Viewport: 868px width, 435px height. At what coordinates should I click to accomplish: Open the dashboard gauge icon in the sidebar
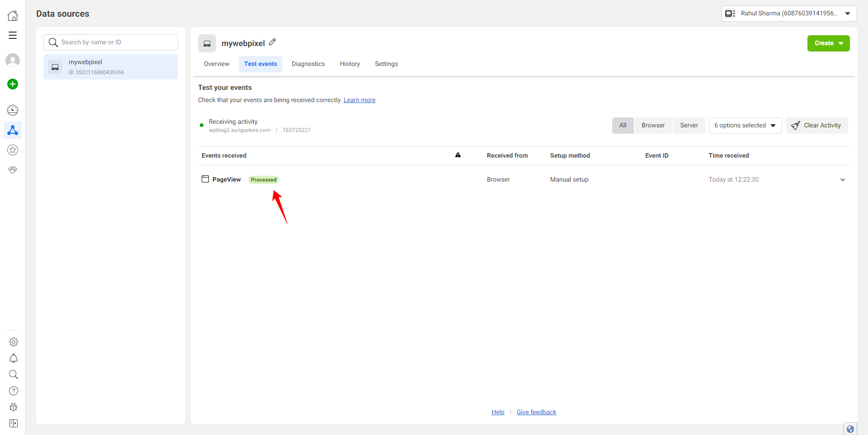pyautogui.click(x=13, y=110)
